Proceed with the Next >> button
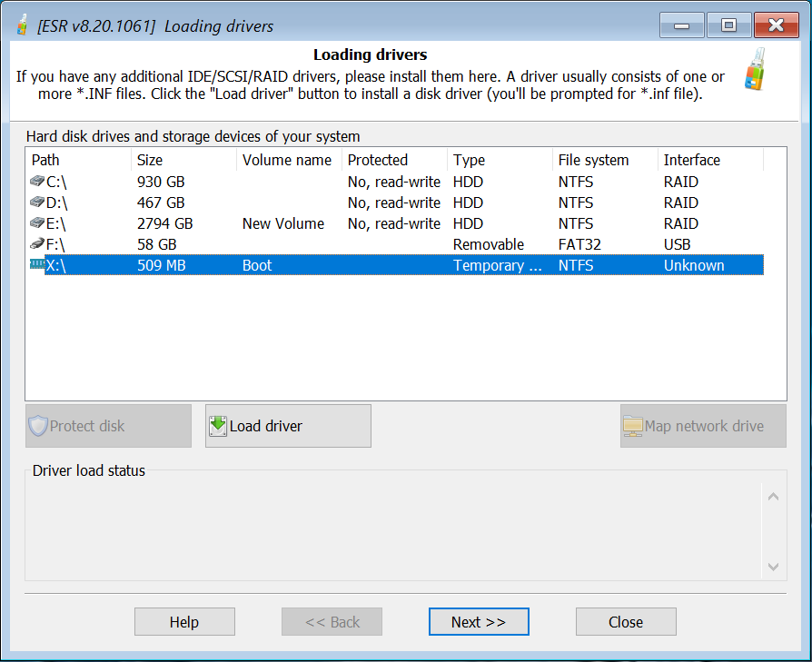 (x=479, y=622)
